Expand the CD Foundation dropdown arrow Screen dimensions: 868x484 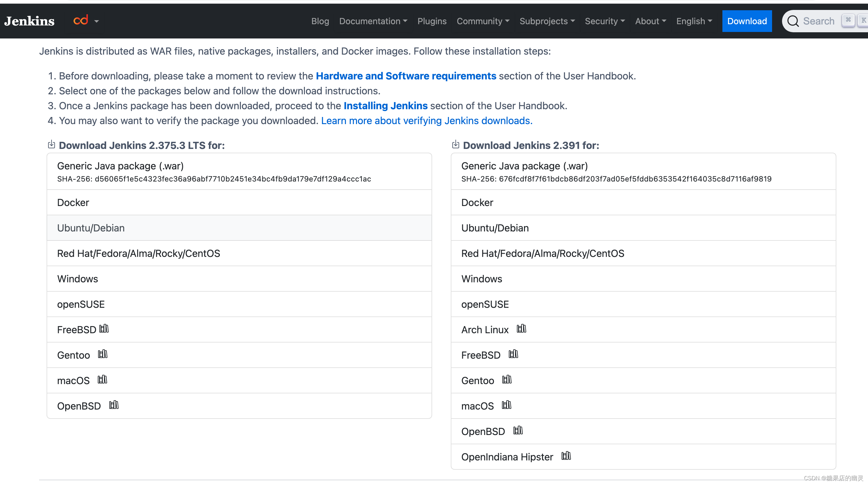(97, 21)
